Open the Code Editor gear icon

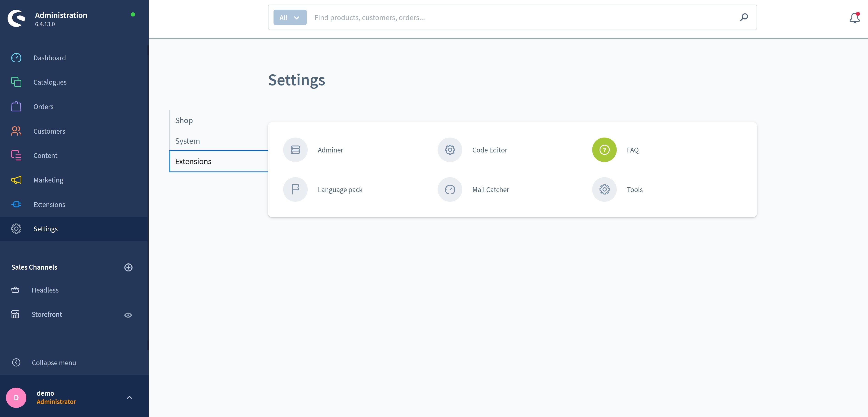click(450, 150)
